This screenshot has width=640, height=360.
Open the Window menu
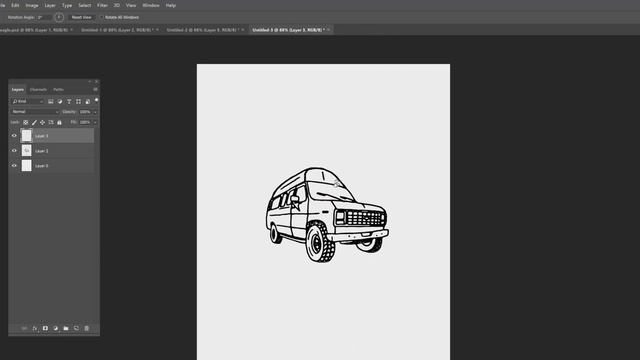point(151,5)
